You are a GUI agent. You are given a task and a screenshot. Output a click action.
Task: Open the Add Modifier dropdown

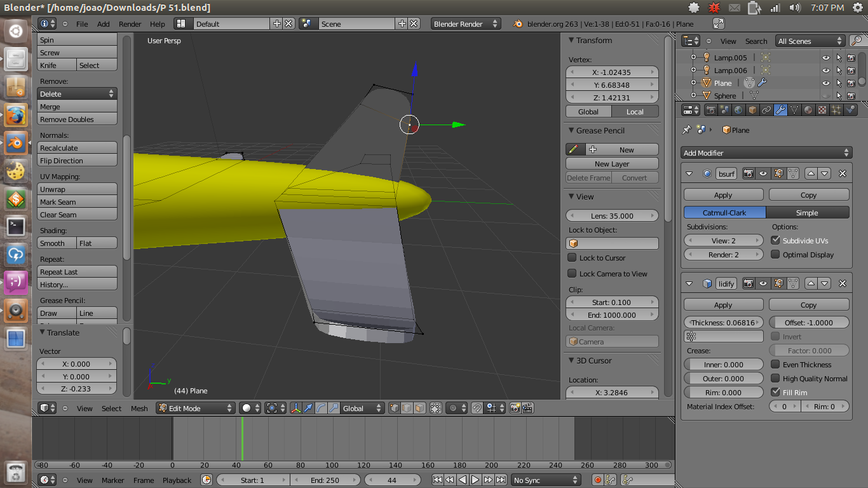pos(766,152)
